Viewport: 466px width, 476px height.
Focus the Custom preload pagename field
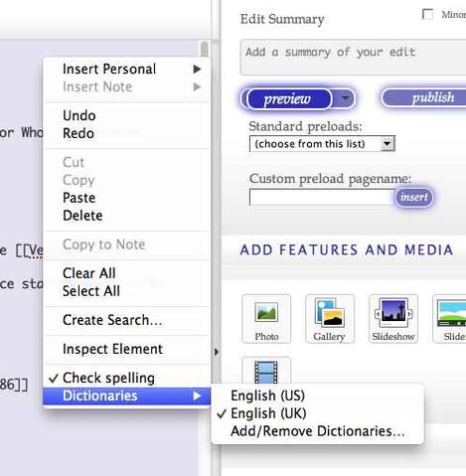322,198
